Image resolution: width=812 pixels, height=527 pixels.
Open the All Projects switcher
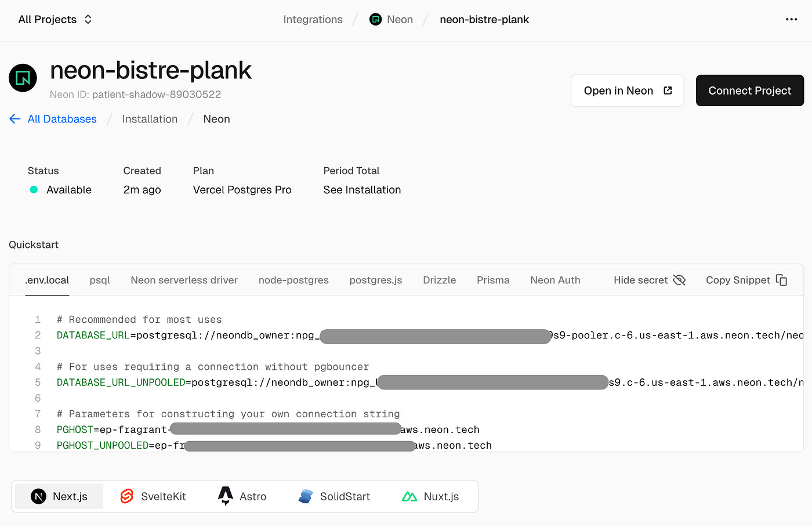[55, 19]
